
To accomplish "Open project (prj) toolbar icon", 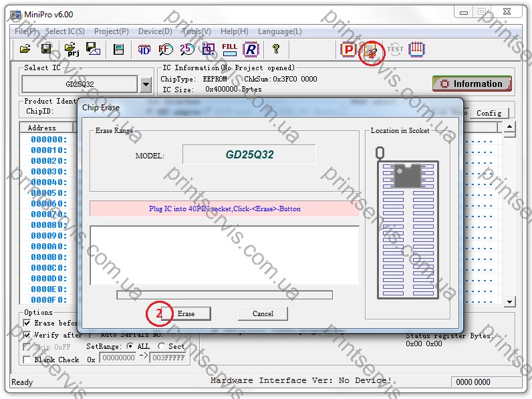I will (72, 49).
